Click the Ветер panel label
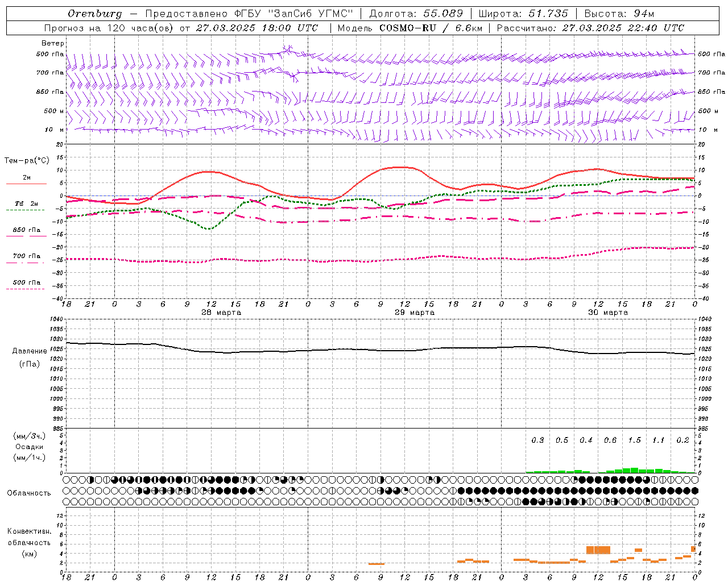 tap(53, 43)
